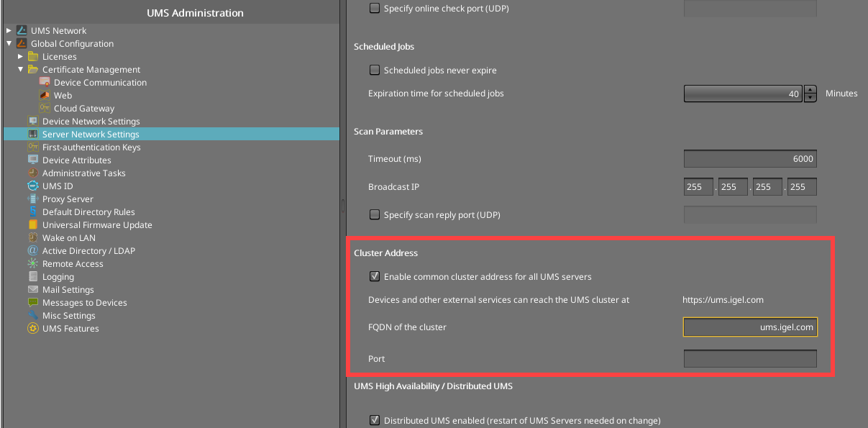Click the Universal Firmware Update icon
The width and height of the screenshot is (868, 428).
pos(33,225)
